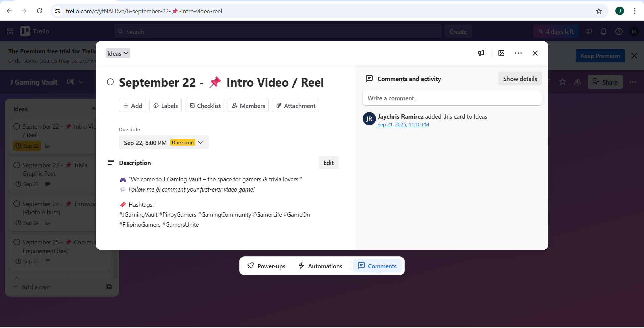Image resolution: width=644 pixels, height=328 pixels.
Task: Mark September 23 Trivia card complete
Action: pyautogui.click(x=17, y=165)
